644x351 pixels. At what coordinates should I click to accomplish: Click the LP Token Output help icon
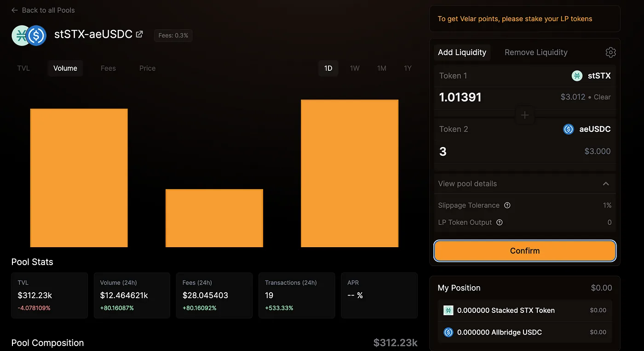500,222
